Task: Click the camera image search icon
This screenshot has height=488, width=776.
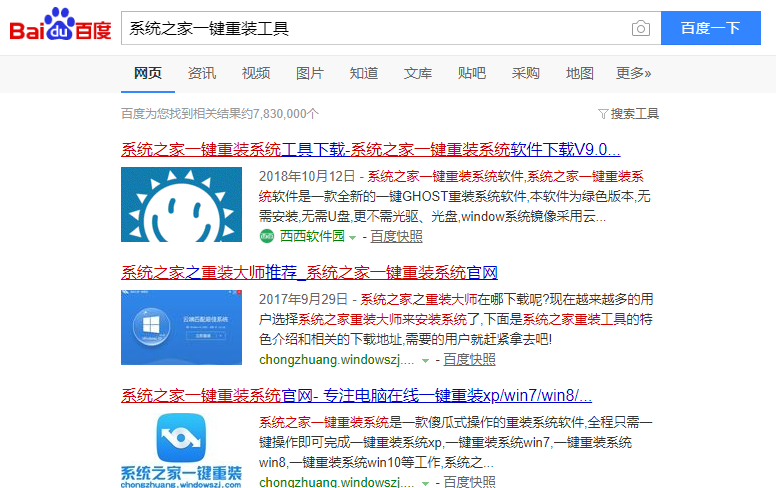Action: (640, 28)
